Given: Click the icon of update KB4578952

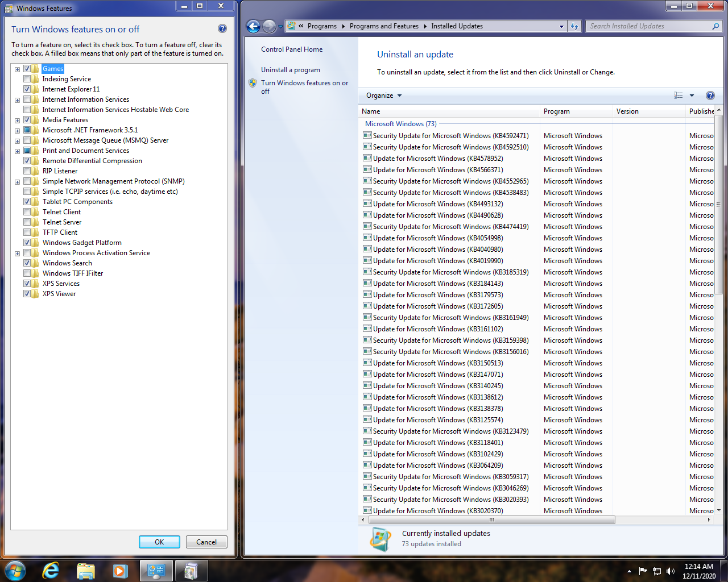Looking at the screenshot, I should tap(367, 158).
